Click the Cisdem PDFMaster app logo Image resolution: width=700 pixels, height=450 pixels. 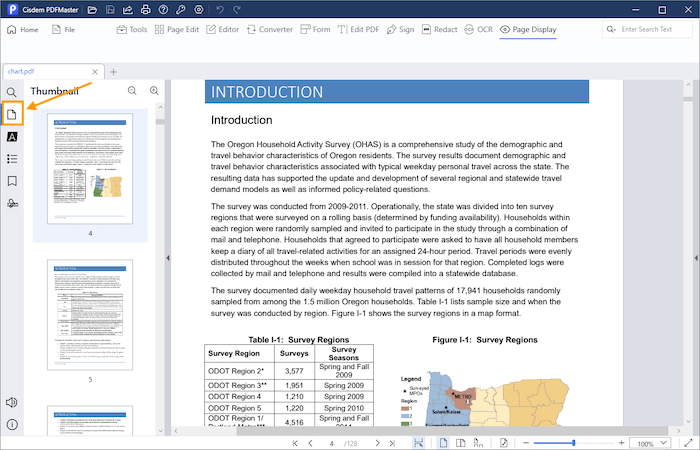coord(12,9)
